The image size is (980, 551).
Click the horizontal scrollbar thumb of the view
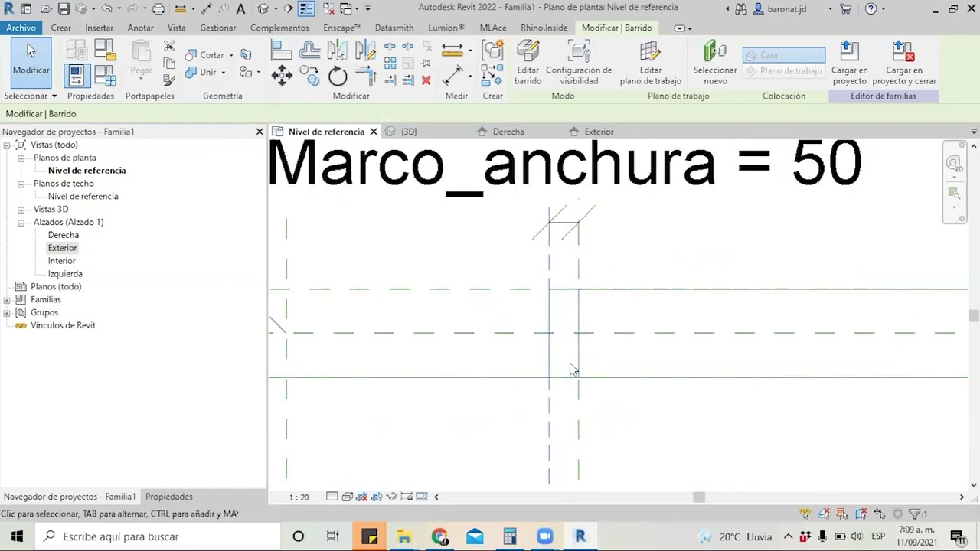(699, 497)
